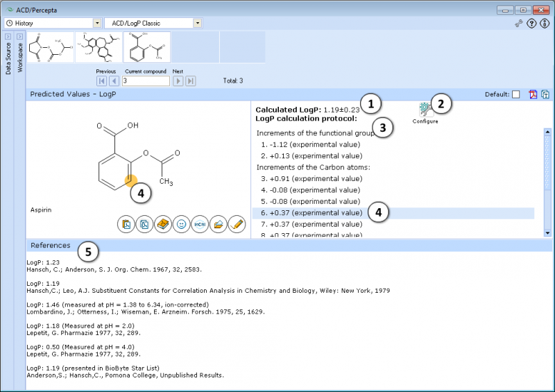555x392 pixels.
Task: Export results with the PDF icon beside Default
Action: (533, 94)
